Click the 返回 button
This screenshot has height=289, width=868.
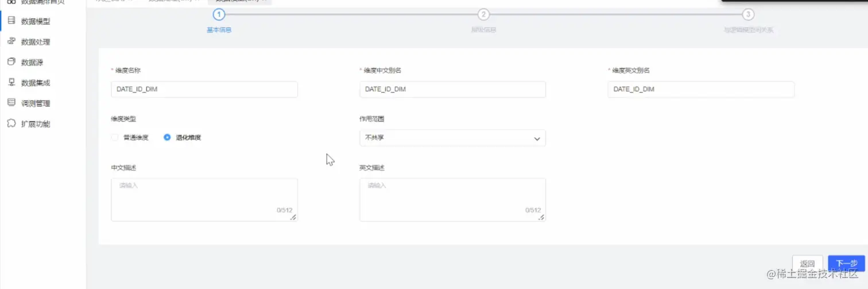(x=807, y=264)
